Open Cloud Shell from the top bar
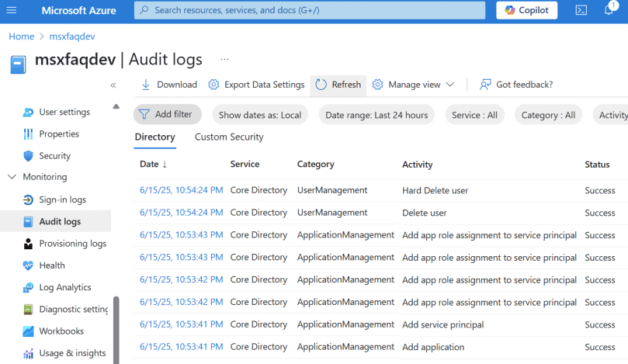Image resolution: width=628 pixels, height=364 pixels. click(x=581, y=10)
